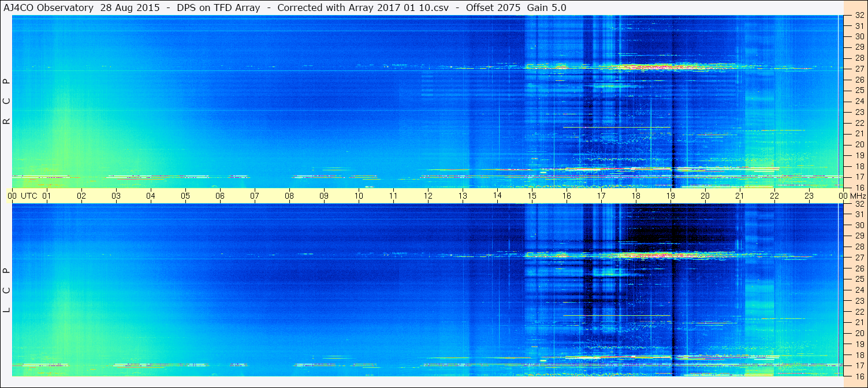Click the 25 MHz tick on RCP scale
868x388 pixels.
click(x=859, y=90)
